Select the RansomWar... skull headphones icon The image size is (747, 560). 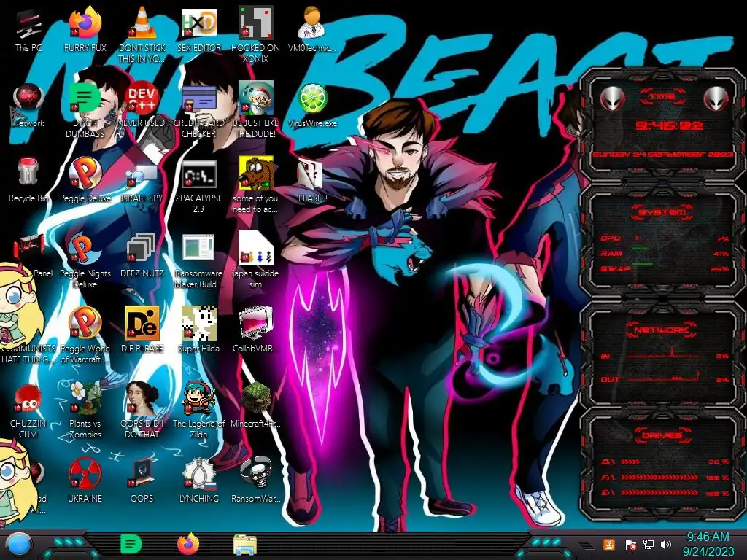(255, 481)
